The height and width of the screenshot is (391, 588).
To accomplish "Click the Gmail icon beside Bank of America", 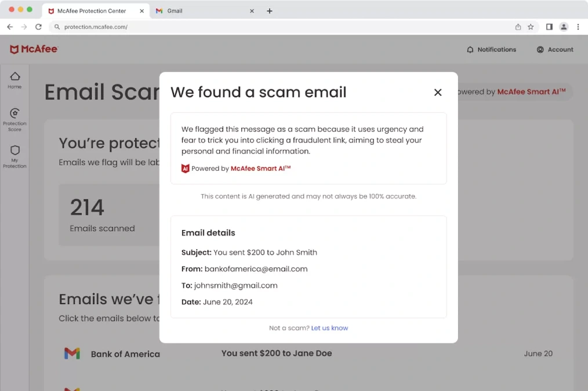I will [x=72, y=353].
